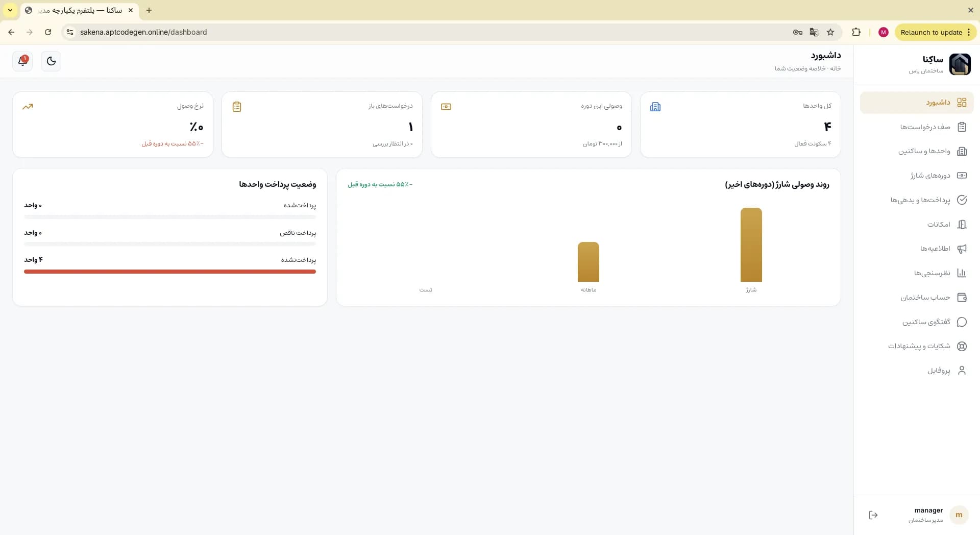View site information icon in address bar
Screen dimensions: 980x535
click(x=70, y=32)
